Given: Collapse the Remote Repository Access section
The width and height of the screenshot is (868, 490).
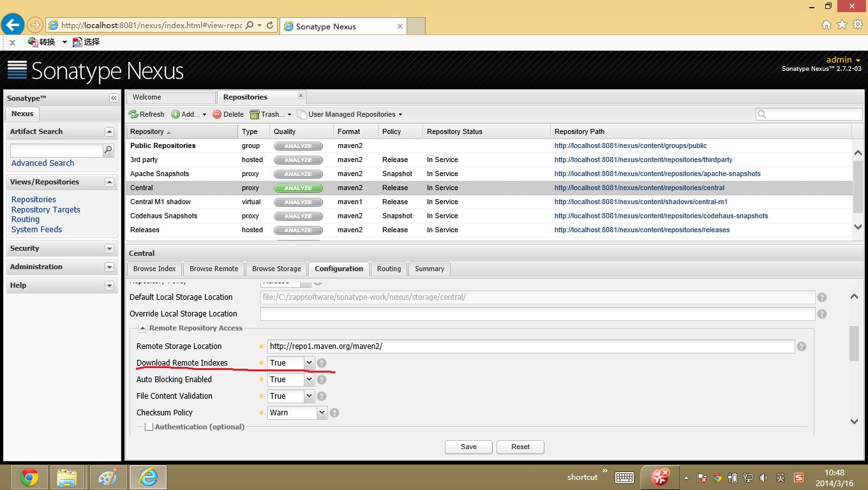Looking at the screenshot, I should point(142,328).
